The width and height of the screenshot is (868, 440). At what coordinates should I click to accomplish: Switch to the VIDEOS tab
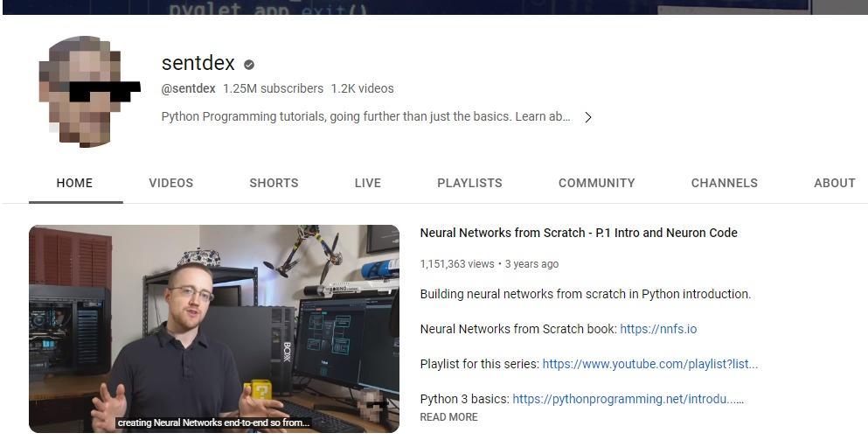coord(171,183)
